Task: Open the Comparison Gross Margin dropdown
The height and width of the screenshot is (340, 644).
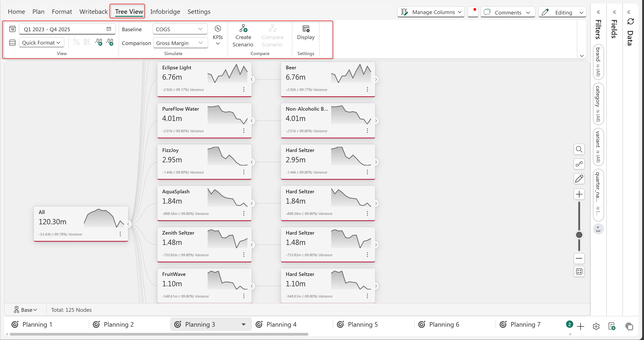Action: click(180, 43)
